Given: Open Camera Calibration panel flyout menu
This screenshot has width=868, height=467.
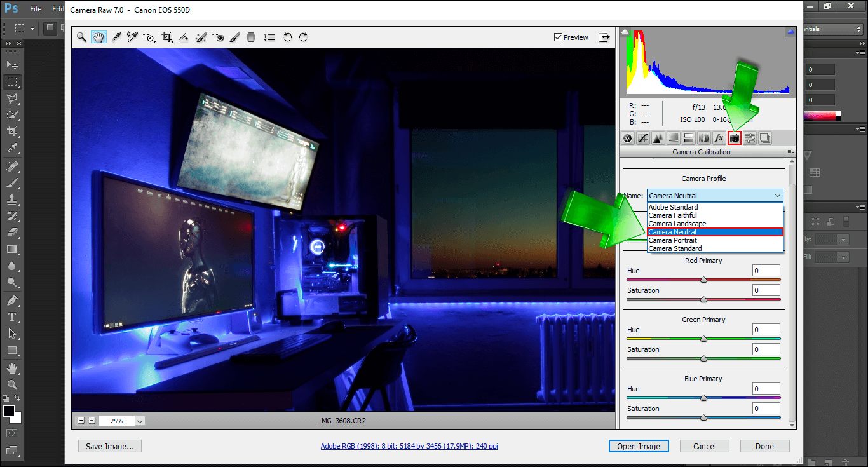Looking at the screenshot, I should click(x=790, y=152).
